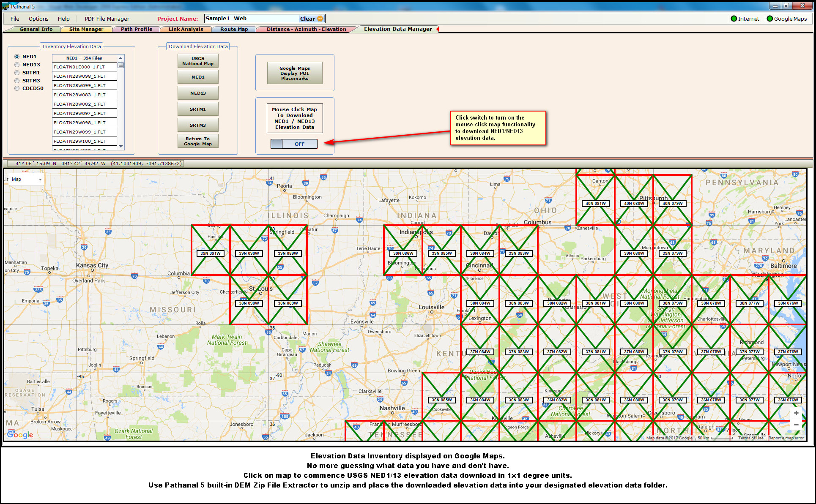Click the green Google Maps status indicator
Viewport: 816px width, 504px height.
pos(770,19)
